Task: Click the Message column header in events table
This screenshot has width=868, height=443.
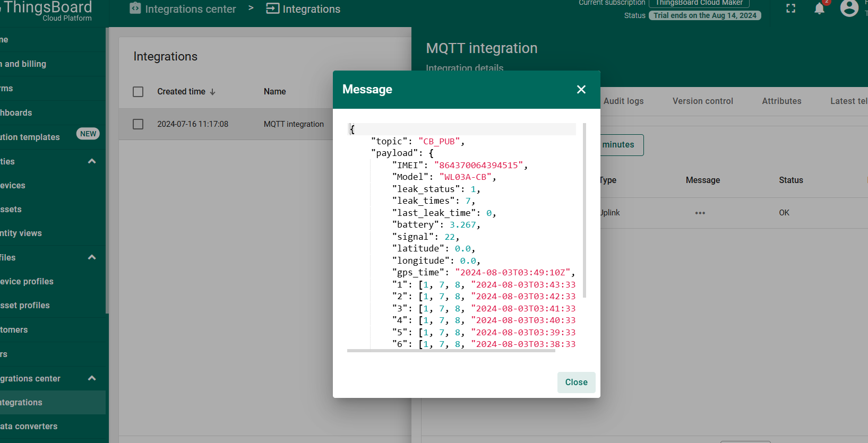Action: point(703,180)
